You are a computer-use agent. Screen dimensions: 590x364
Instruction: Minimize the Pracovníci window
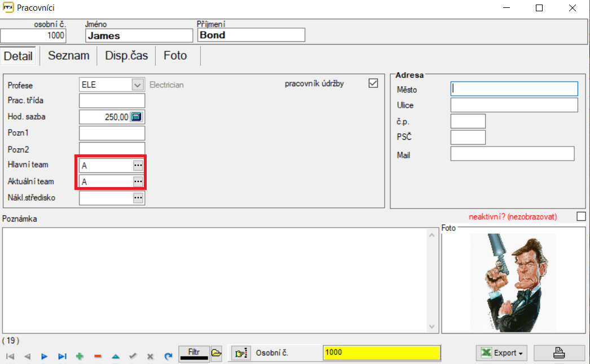[x=507, y=8]
